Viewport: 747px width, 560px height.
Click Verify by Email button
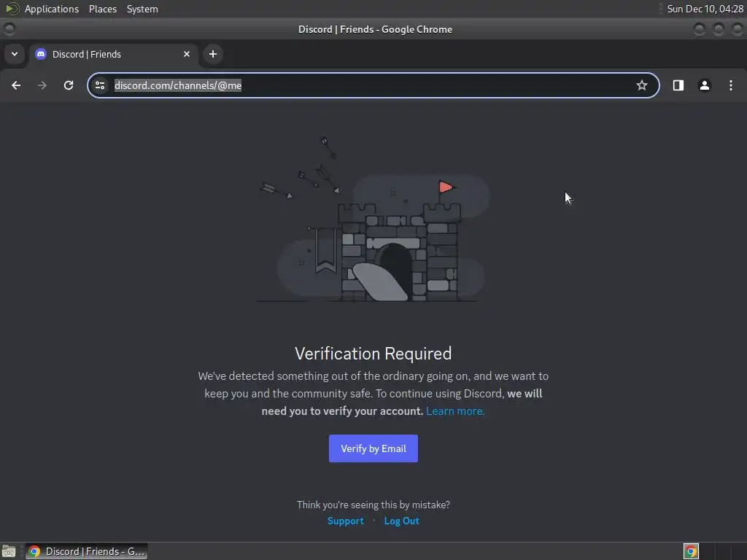point(373,448)
